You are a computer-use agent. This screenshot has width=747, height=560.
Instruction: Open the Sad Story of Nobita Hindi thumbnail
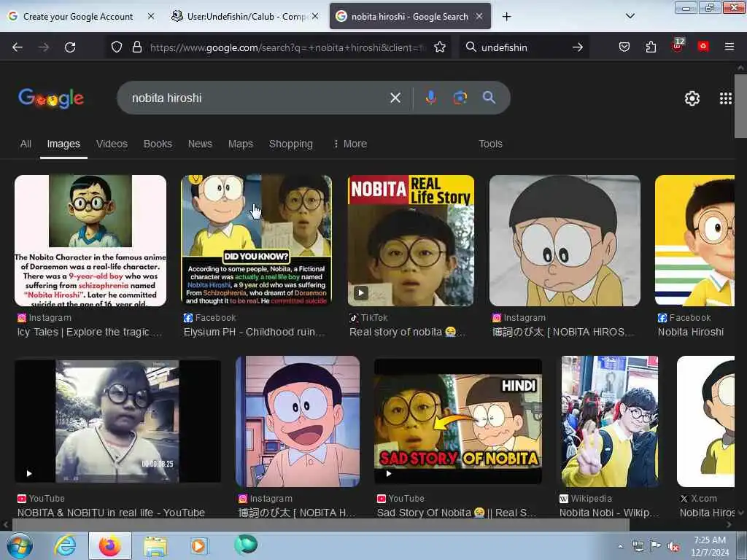click(x=458, y=421)
